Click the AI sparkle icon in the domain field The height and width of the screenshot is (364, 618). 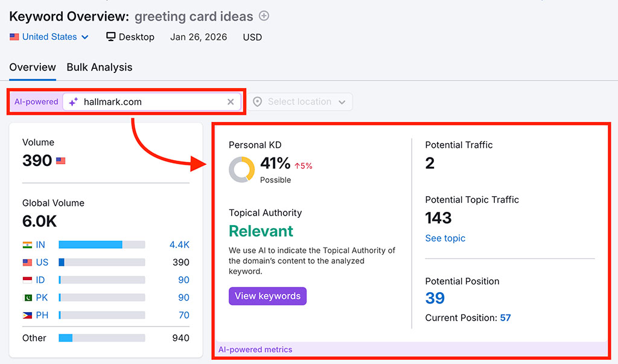coord(72,101)
